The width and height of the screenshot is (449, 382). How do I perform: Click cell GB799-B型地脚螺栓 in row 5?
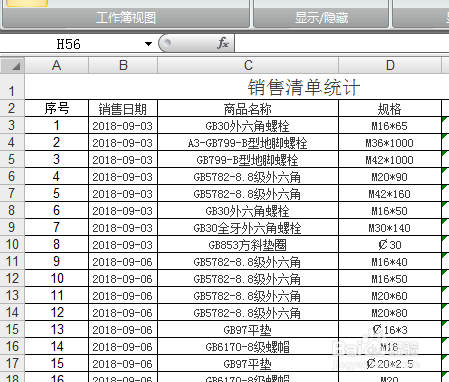[x=248, y=159]
